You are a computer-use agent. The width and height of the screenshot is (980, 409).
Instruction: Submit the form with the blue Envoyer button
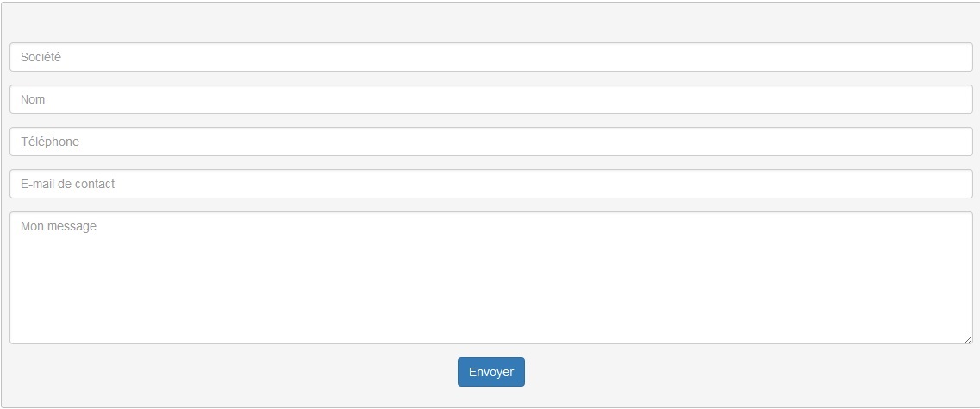(490, 372)
